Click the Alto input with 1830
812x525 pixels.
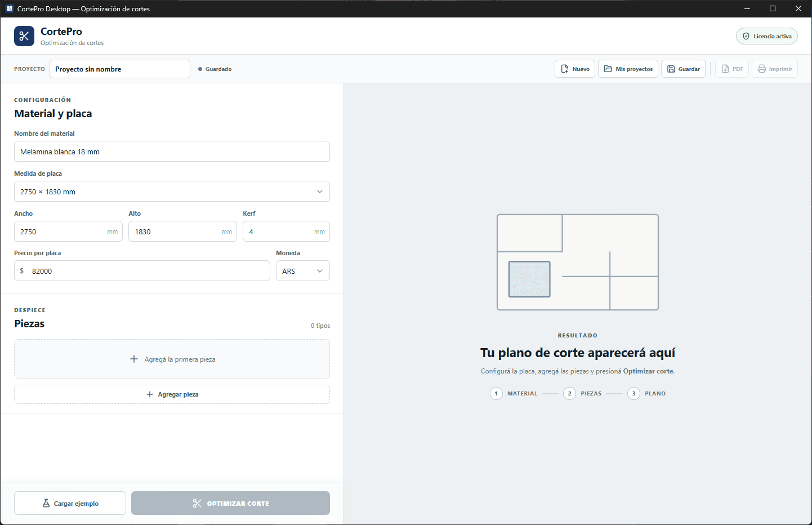[182, 232]
